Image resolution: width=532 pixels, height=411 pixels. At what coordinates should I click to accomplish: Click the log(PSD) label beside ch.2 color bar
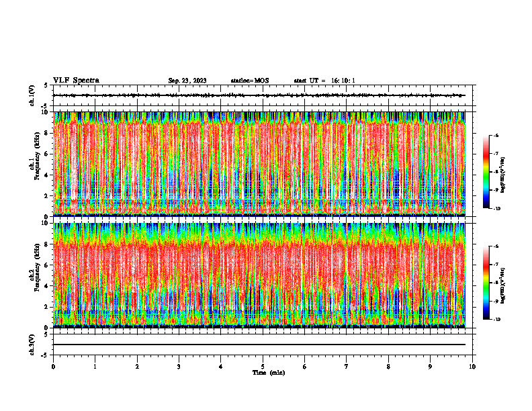pos(503,285)
